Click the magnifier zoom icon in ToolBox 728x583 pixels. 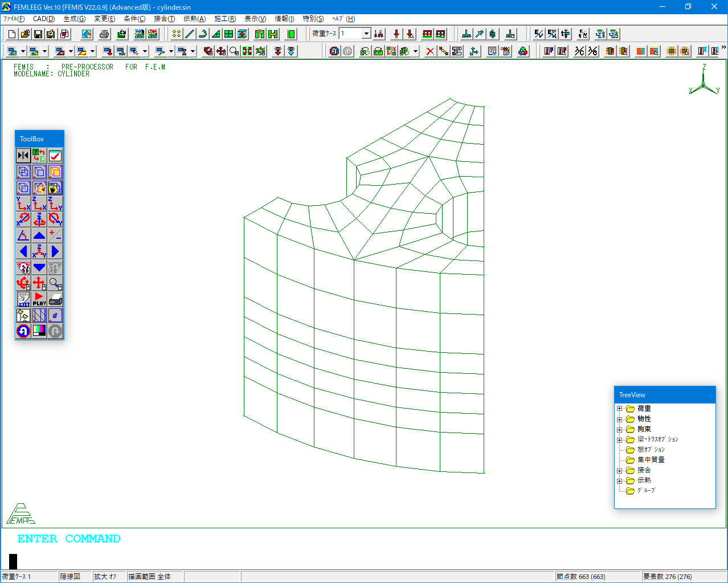(x=55, y=283)
